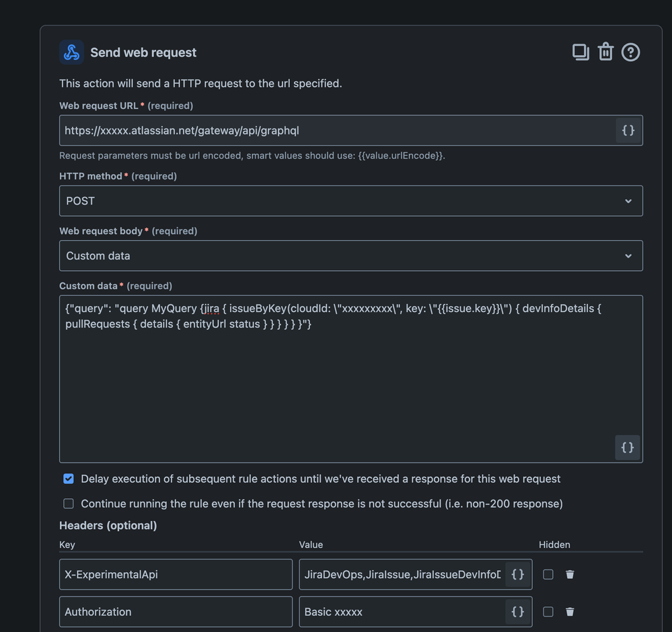Viewport: 672px width, 632px height.
Task: Edit the Basic xxxxx Authorization value
Action: 397,611
